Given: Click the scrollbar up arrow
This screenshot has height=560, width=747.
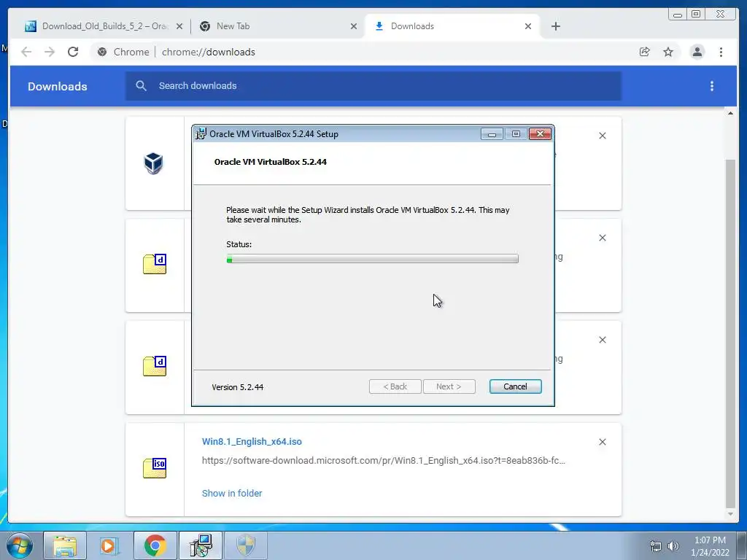Looking at the screenshot, I should (x=730, y=113).
